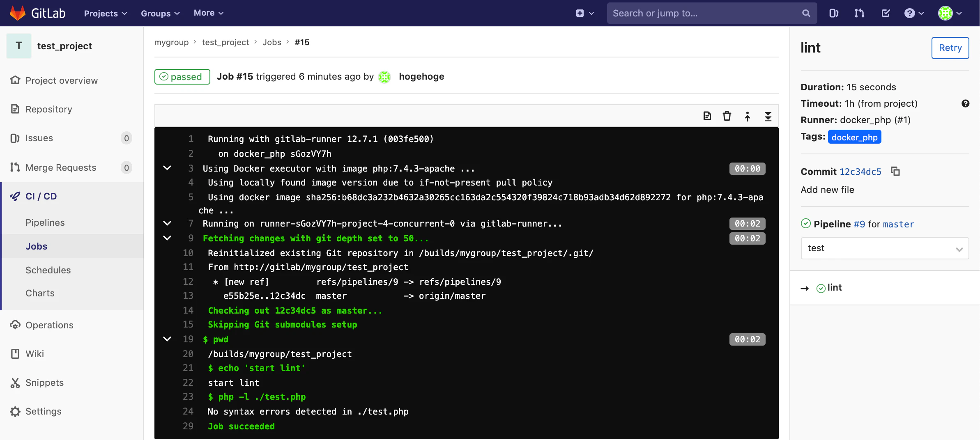Click Jobs breadcrumb link
Screen dimensions: 980x440
(x=272, y=42)
